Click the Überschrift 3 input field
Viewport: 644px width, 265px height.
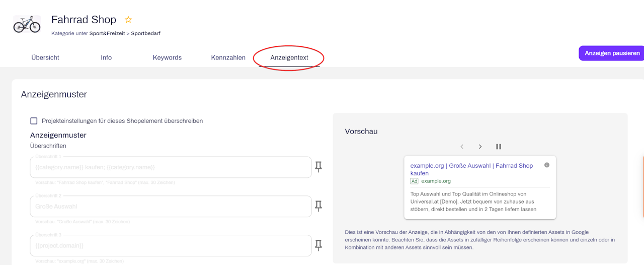[171, 246]
